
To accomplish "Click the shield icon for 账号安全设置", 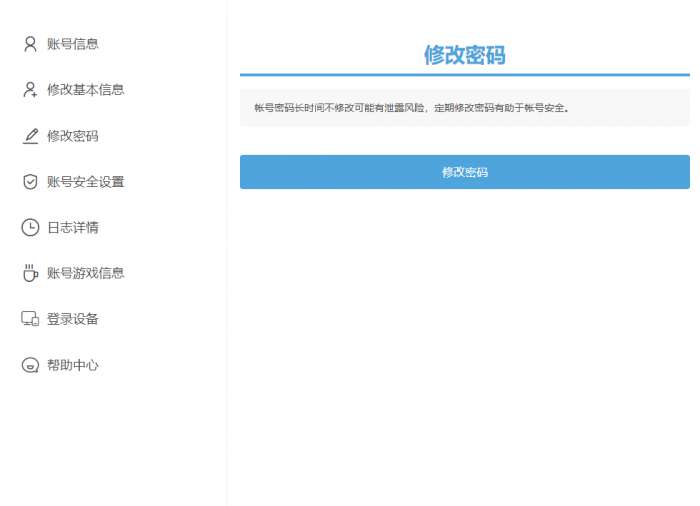I will coord(30,182).
